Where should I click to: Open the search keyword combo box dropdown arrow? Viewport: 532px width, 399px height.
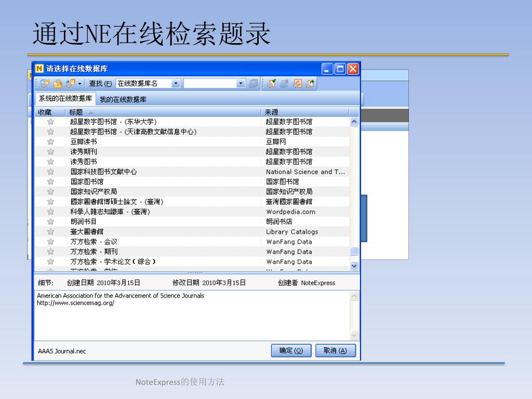click(x=241, y=83)
